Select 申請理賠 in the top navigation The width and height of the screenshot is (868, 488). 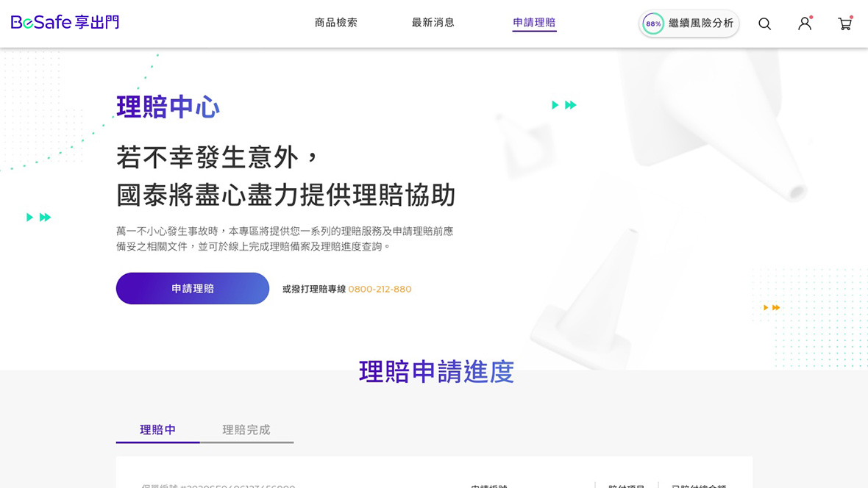[x=534, y=23]
